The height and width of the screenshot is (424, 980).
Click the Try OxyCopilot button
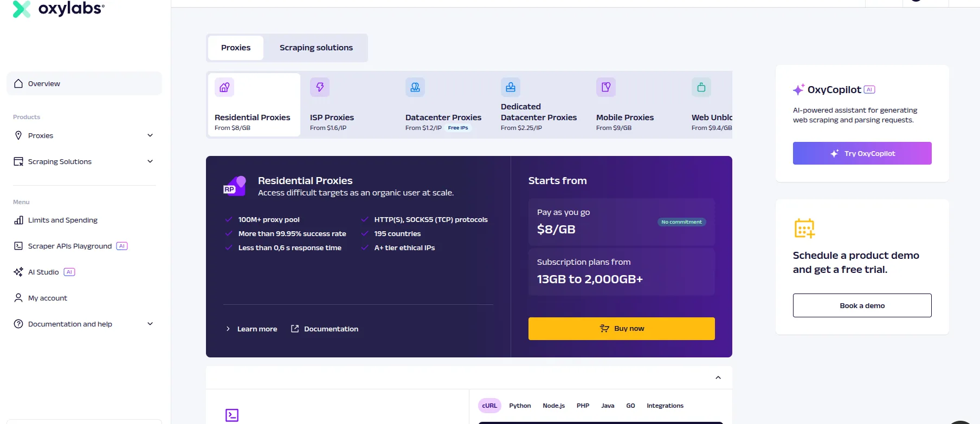(x=862, y=153)
